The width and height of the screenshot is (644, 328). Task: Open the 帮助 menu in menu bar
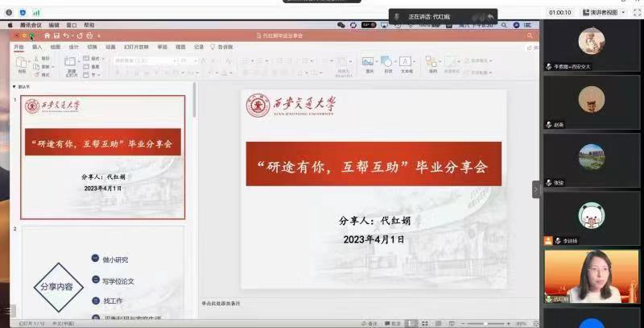(x=89, y=25)
